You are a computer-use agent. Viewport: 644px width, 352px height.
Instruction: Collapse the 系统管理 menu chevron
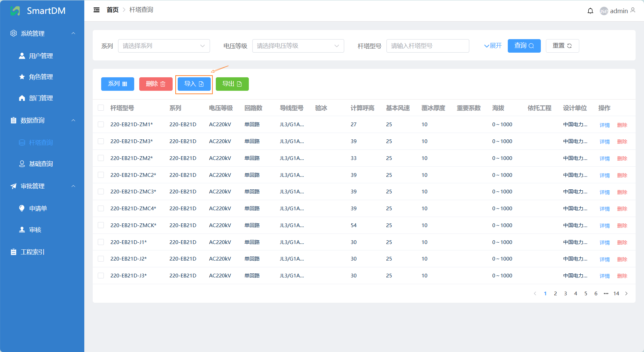pos(73,33)
